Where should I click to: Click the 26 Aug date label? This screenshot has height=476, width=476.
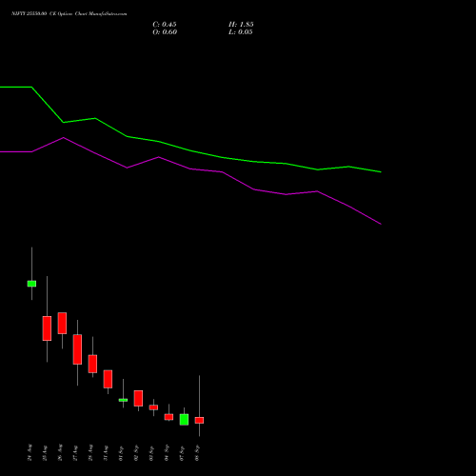[60, 452]
